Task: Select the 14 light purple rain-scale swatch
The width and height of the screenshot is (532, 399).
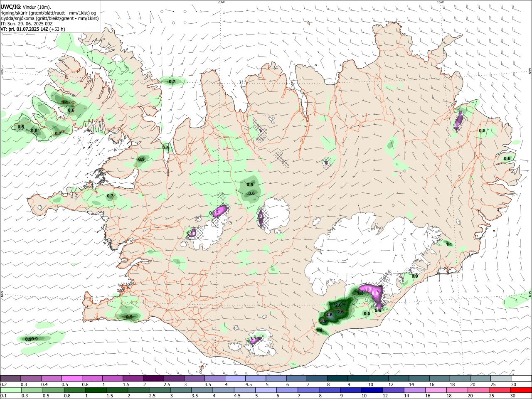Action: pyautogui.click(x=415, y=390)
